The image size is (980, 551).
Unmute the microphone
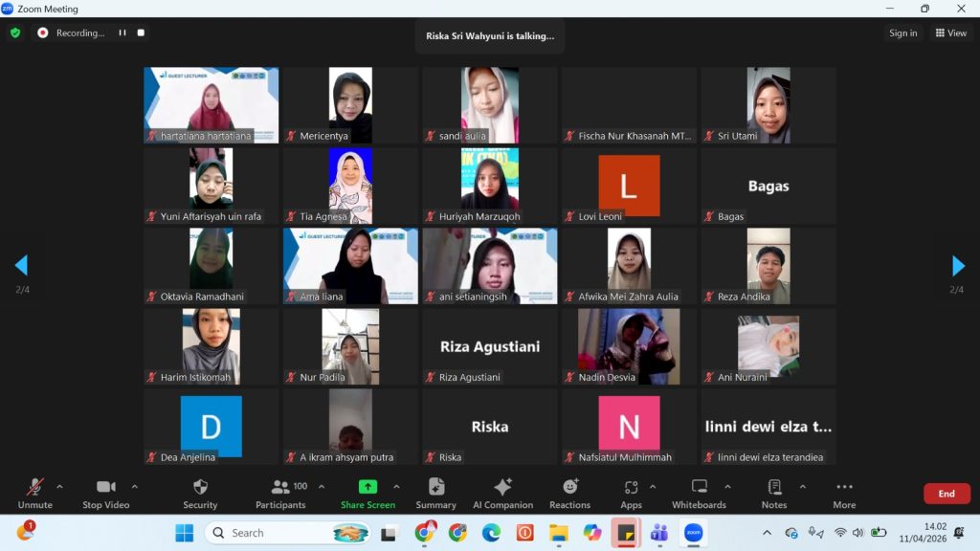34,494
